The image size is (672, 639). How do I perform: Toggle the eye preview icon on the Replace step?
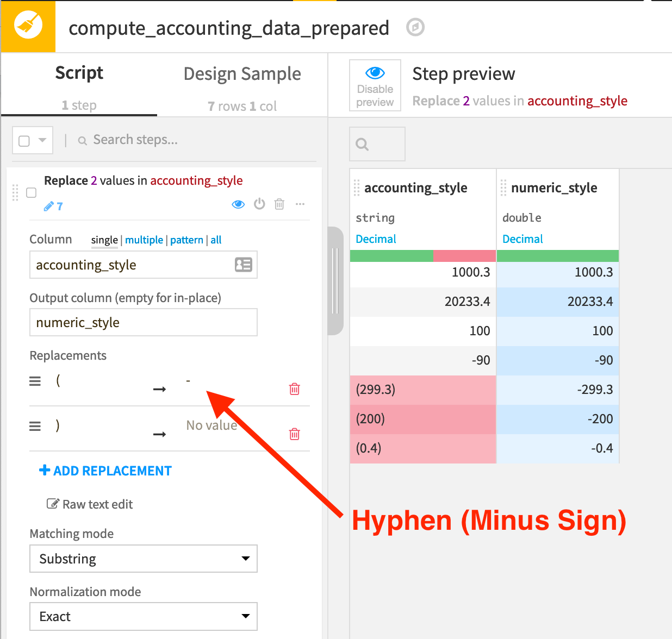pos(238,204)
